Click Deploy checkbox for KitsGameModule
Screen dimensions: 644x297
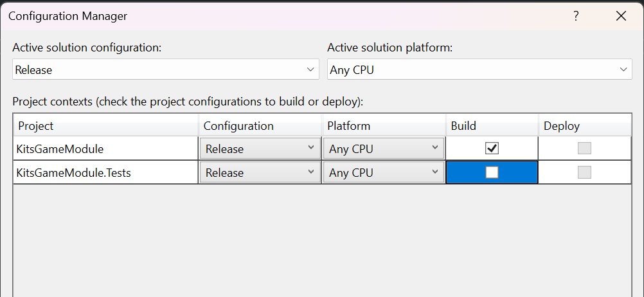584,148
